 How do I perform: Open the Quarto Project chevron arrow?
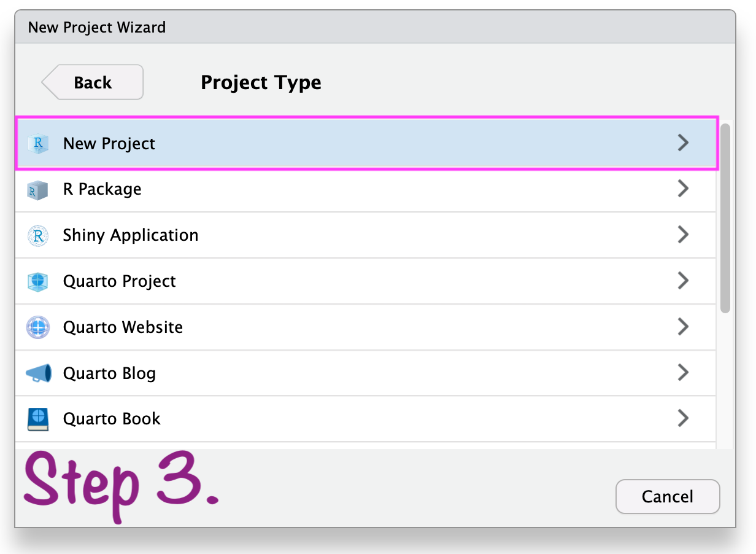(x=683, y=281)
